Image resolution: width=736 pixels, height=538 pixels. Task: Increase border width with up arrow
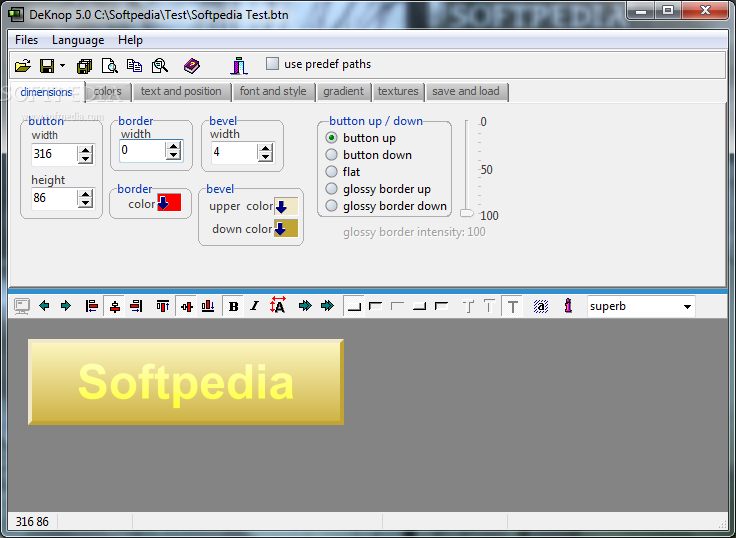(x=174, y=146)
